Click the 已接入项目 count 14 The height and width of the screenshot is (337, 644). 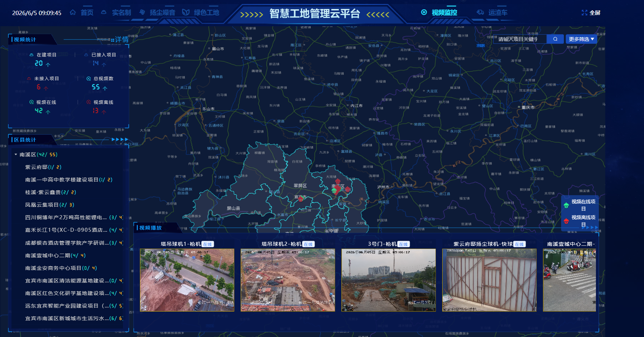pos(95,63)
